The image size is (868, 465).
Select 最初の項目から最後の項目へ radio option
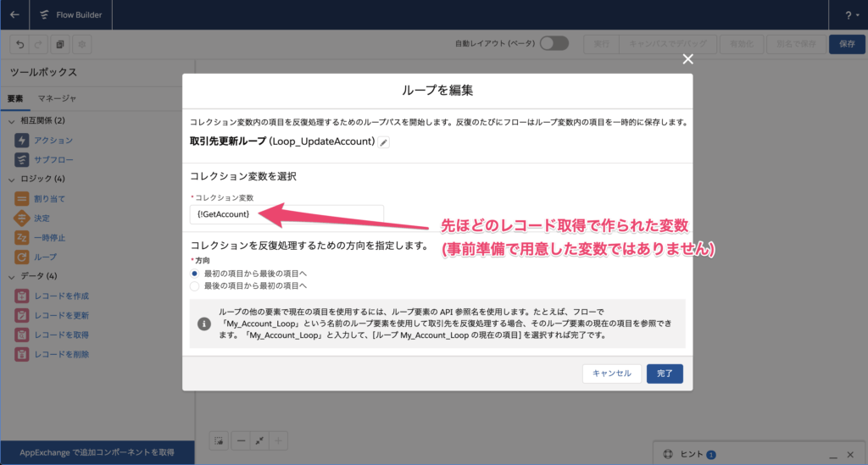point(194,274)
